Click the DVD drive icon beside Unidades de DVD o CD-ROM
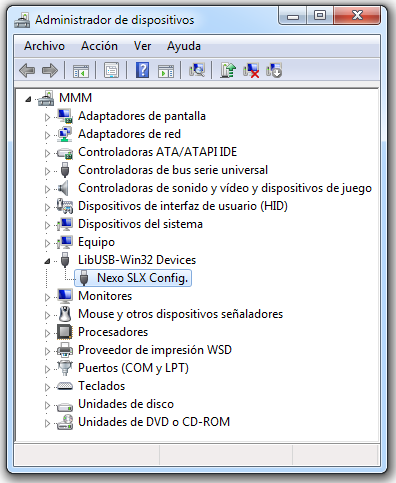Viewport: 396px width, 483px height. (x=65, y=422)
